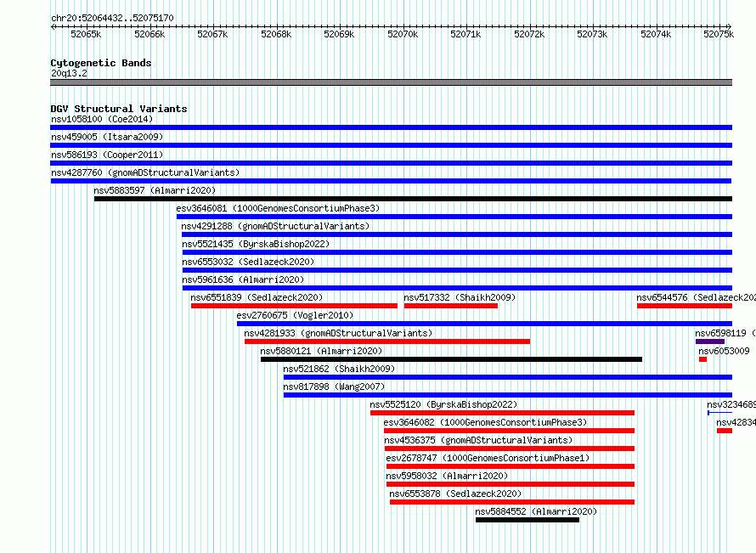Click nsv4281933 (gnomADStructuralVariants) red bar
The image size is (756, 553).
pos(387,341)
